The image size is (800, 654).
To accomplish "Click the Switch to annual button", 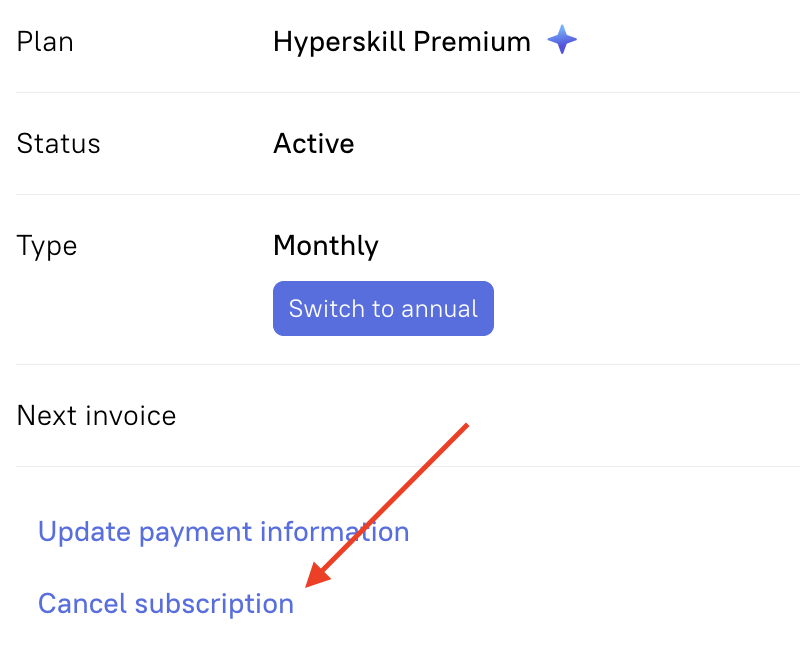I will tap(383, 308).
